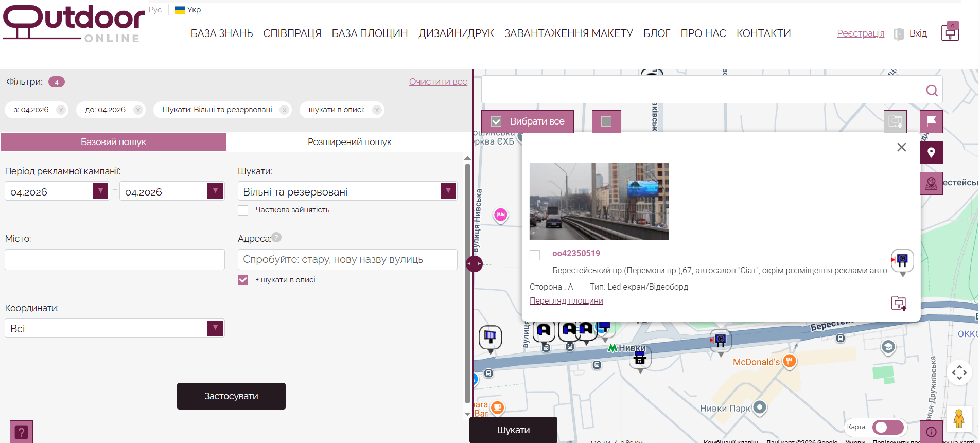Open 'ПРО НАС' menu item
The width and height of the screenshot is (980, 443).
pos(703,33)
